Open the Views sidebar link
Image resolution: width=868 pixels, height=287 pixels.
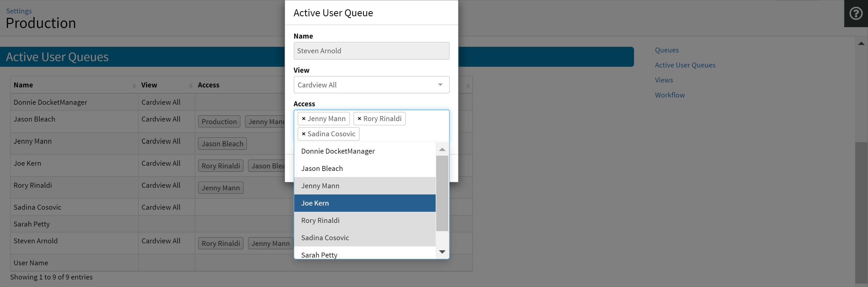coord(663,80)
